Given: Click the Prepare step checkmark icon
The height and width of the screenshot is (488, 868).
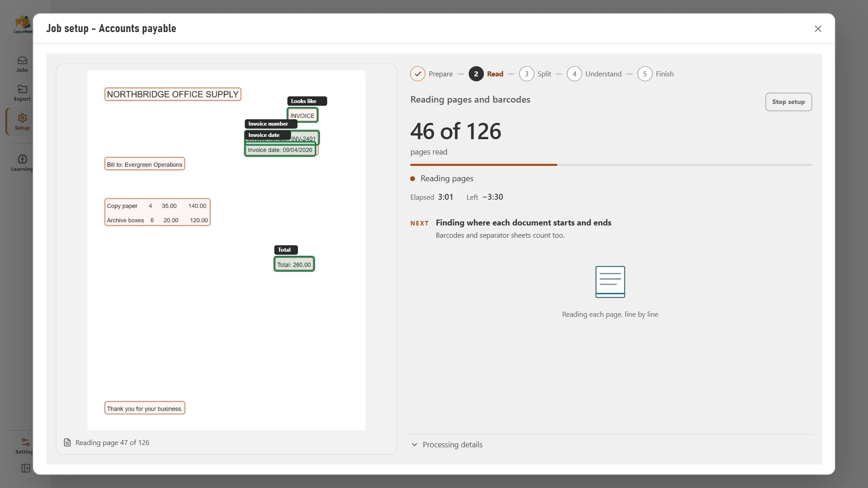Looking at the screenshot, I should [417, 74].
